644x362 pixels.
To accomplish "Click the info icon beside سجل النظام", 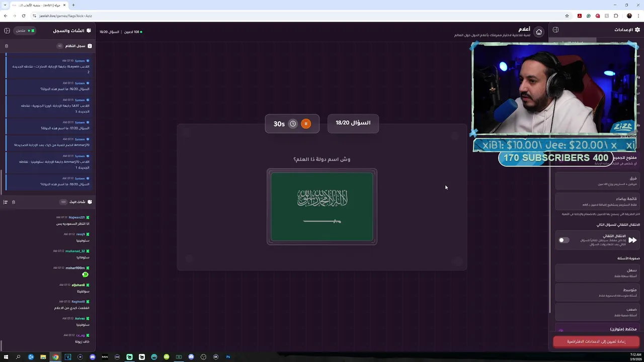I will [90, 46].
